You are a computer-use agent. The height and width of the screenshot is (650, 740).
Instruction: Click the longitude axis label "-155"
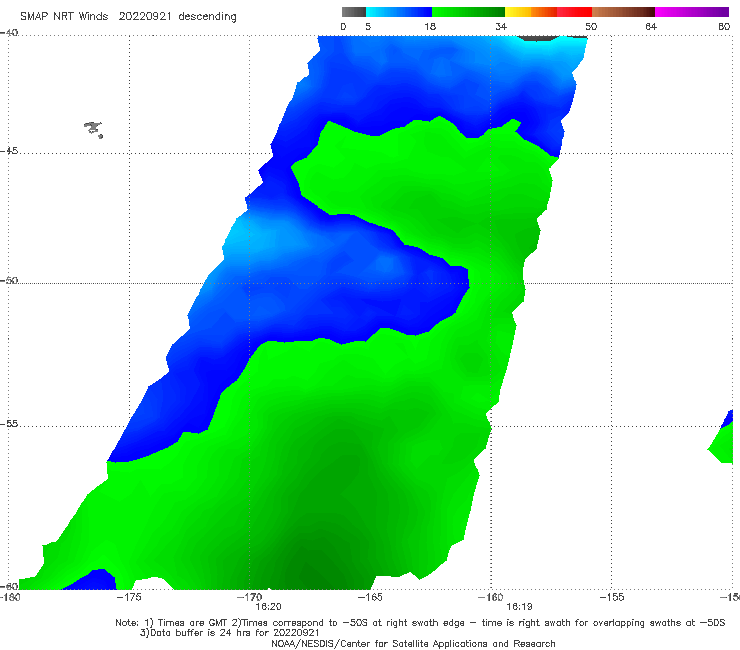(612, 598)
